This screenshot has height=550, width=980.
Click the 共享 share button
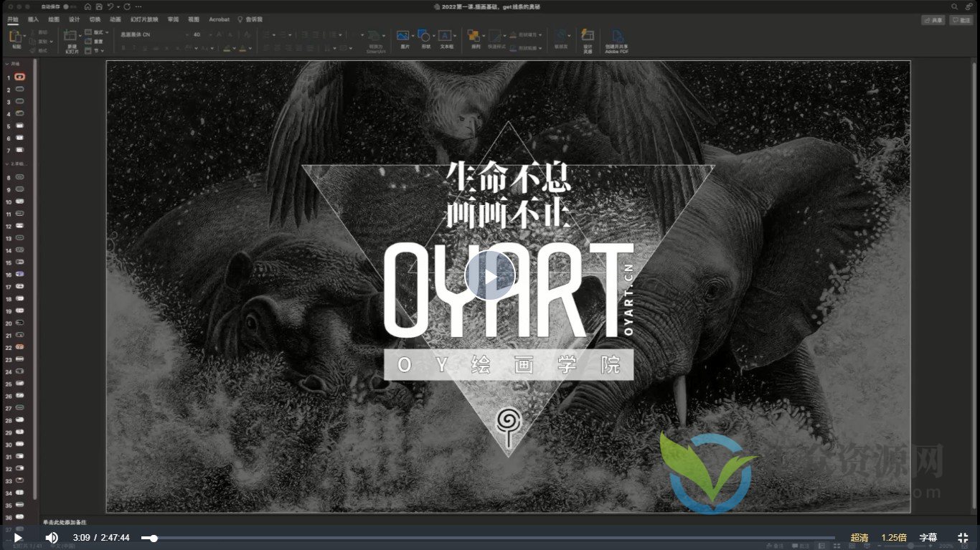pos(933,20)
